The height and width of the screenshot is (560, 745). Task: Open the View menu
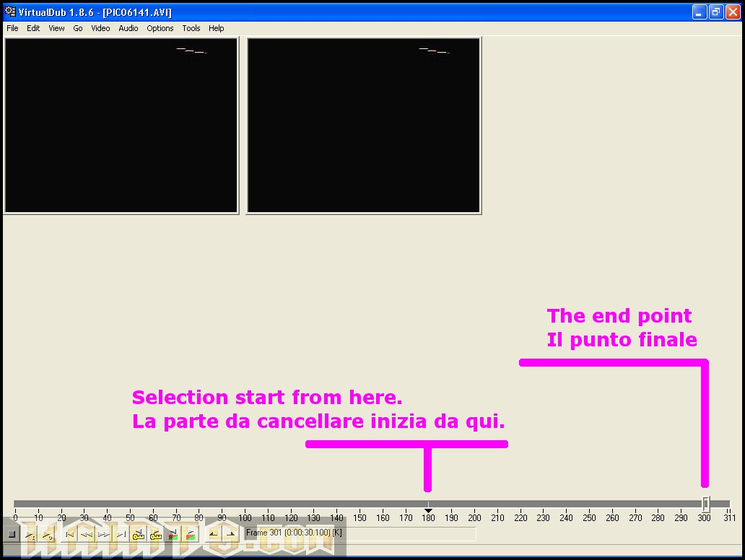point(56,28)
